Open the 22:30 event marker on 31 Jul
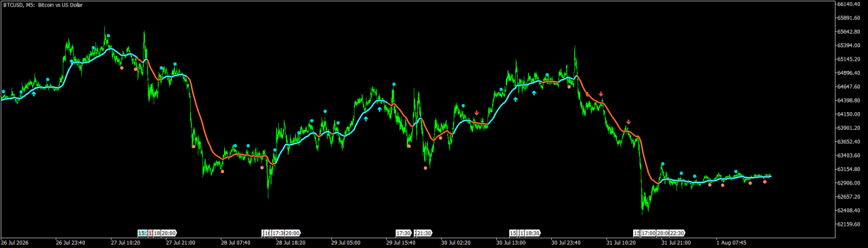868x248 pixels. point(677,233)
